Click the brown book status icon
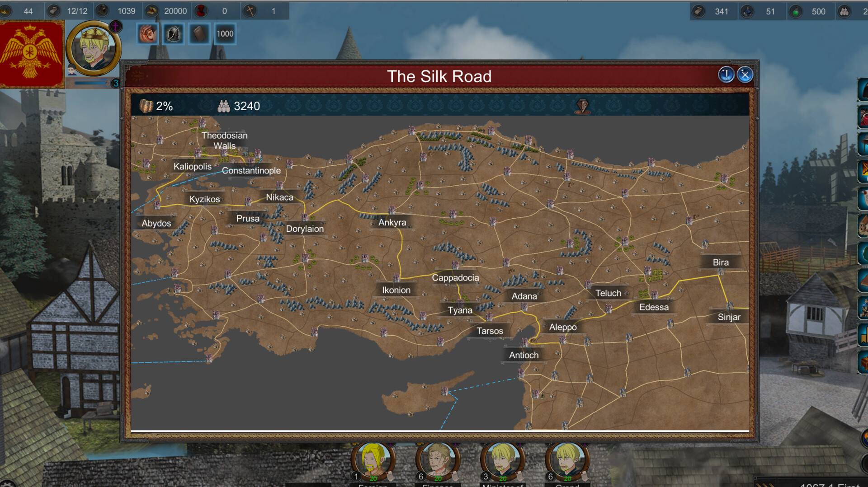The width and height of the screenshot is (868, 487). (x=199, y=34)
